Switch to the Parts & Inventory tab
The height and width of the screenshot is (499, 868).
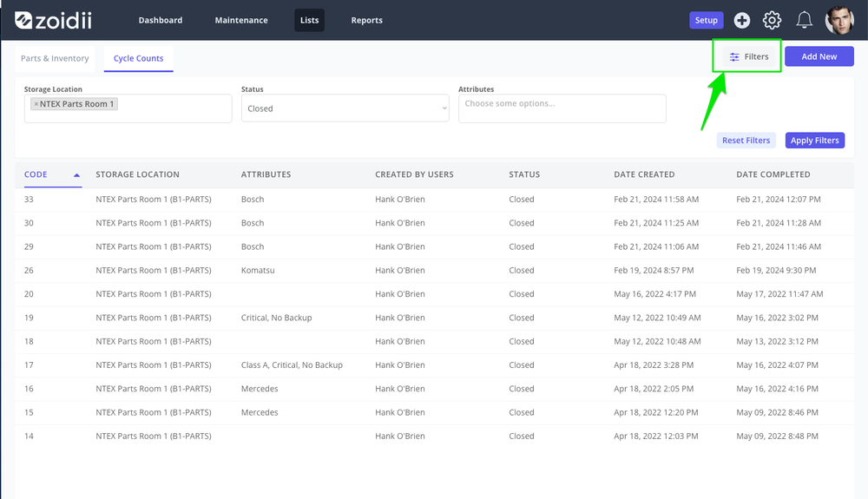[55, 58]
